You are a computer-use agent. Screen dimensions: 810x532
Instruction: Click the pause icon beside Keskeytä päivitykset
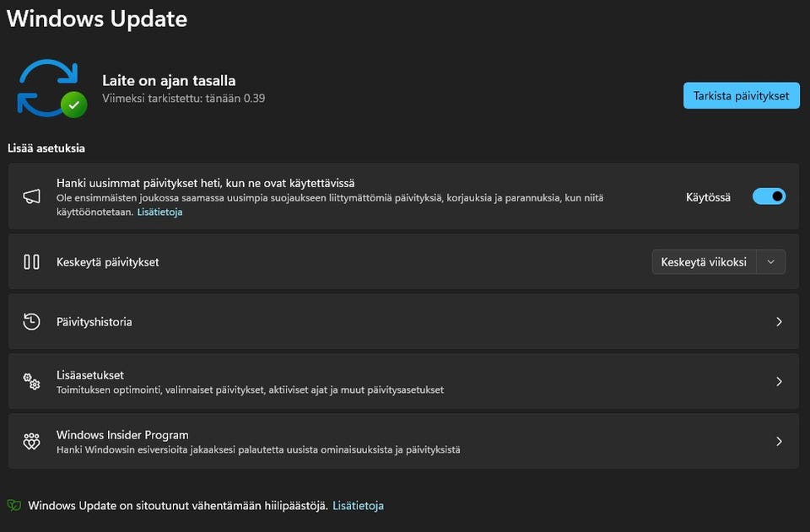[x=31, y=261]
